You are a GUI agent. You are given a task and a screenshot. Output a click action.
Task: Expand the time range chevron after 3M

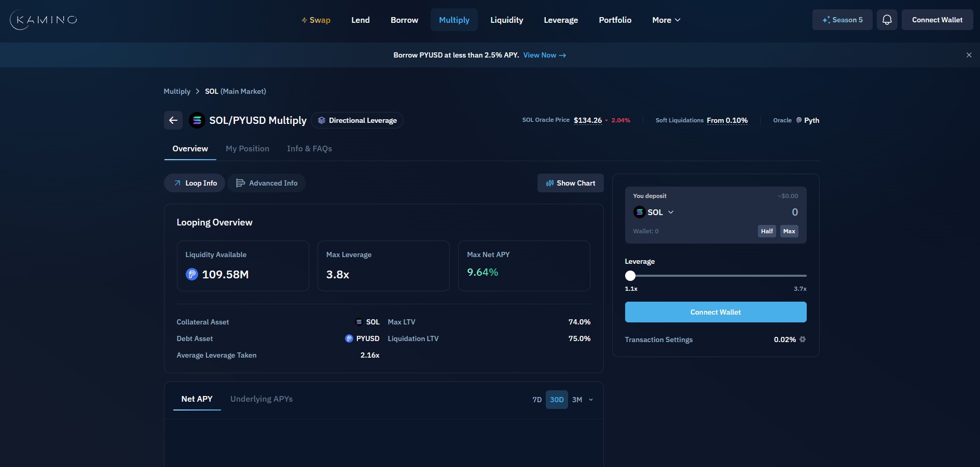[x=591, y=400]
